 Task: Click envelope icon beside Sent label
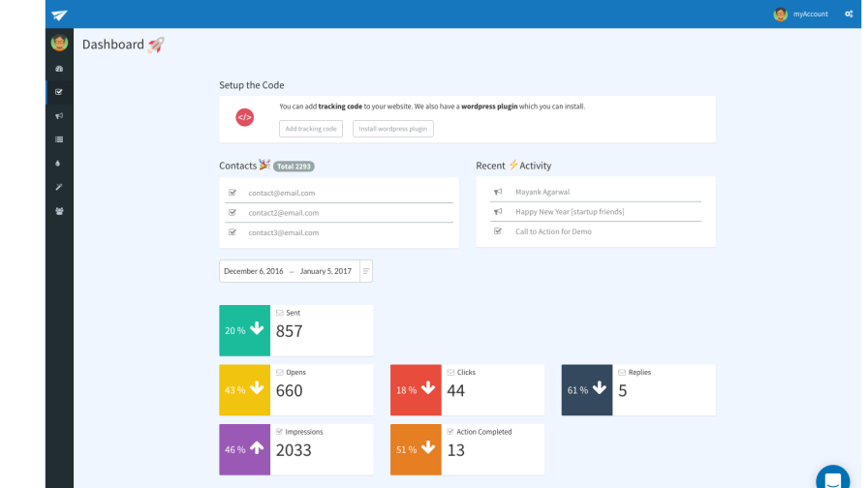click(280, 313)
